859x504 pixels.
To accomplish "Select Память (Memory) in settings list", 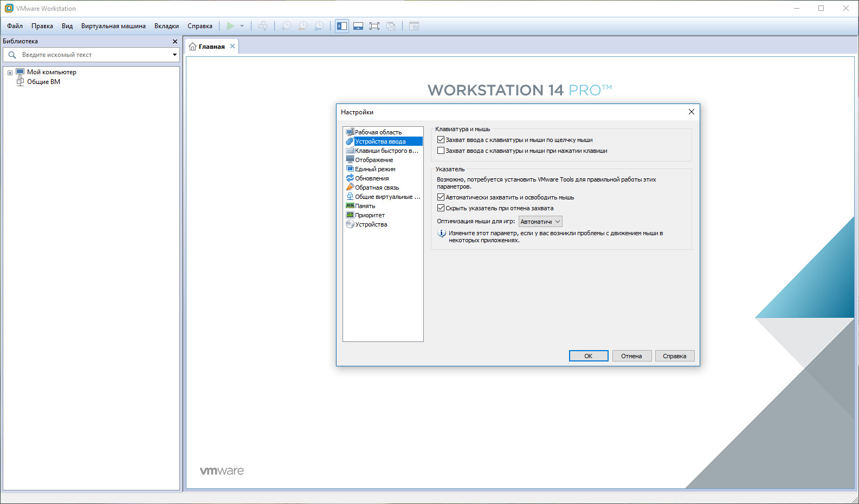I will click(365, 206).
